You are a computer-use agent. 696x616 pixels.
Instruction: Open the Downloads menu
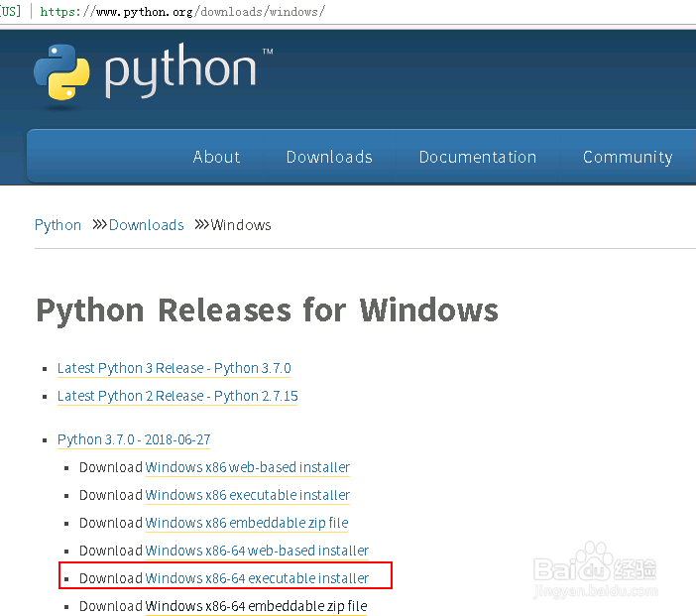[329, 157]
